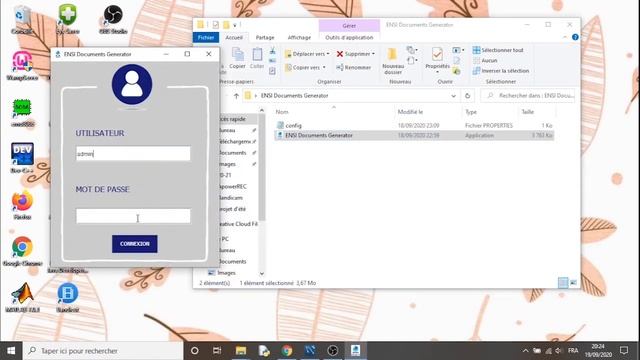Open Creative Cloud Files in navigation pane
The image size is (640, 360).
point(238,224)
